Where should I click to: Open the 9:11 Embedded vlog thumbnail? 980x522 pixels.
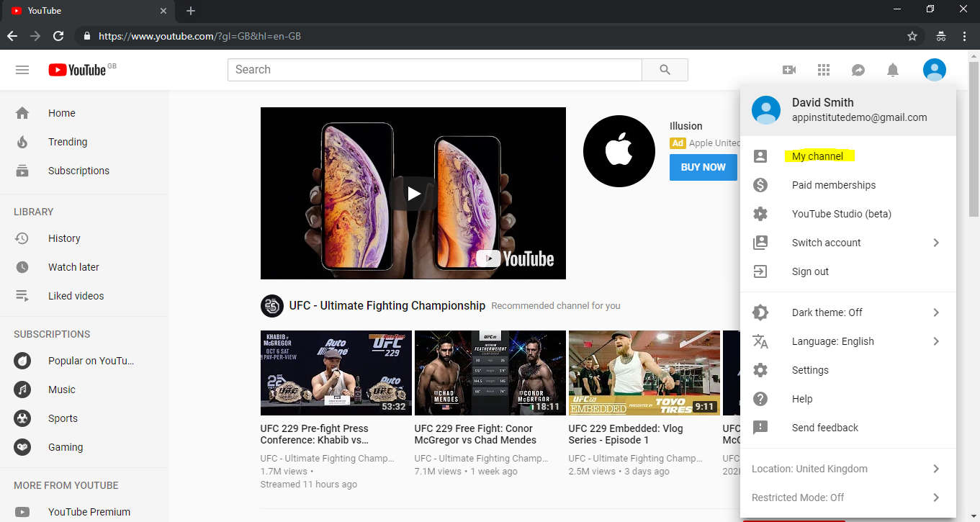click(644, 373)
